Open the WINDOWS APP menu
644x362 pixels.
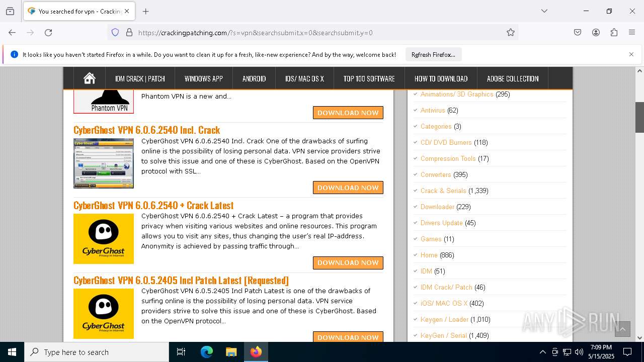(x=204, y=78)
